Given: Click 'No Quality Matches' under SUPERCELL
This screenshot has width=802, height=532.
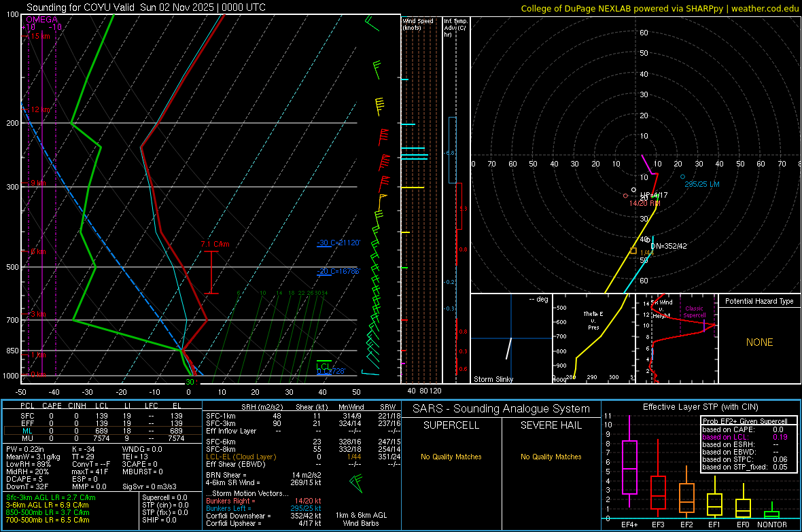Looking at the screenshot, I should pyautogui.click(x=451, y=457).
